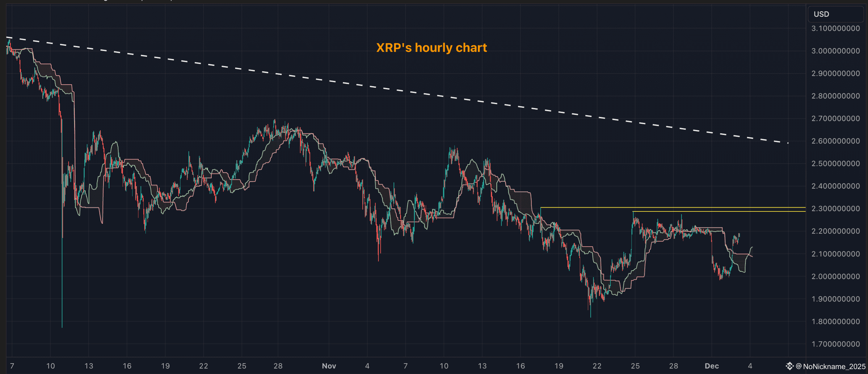Click the 1.700000000 price axis label
Image resolution: width=868 pixels, height=374 pixels.
(835, 344)
